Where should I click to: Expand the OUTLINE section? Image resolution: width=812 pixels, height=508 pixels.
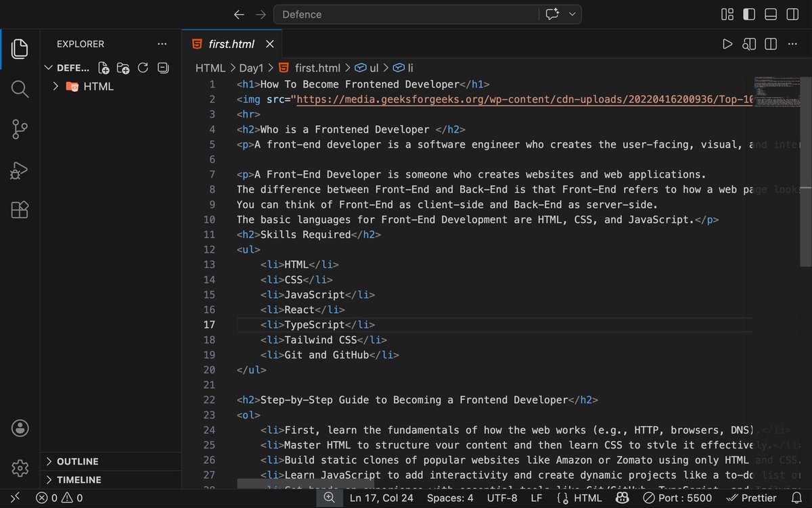pos(111,461)
